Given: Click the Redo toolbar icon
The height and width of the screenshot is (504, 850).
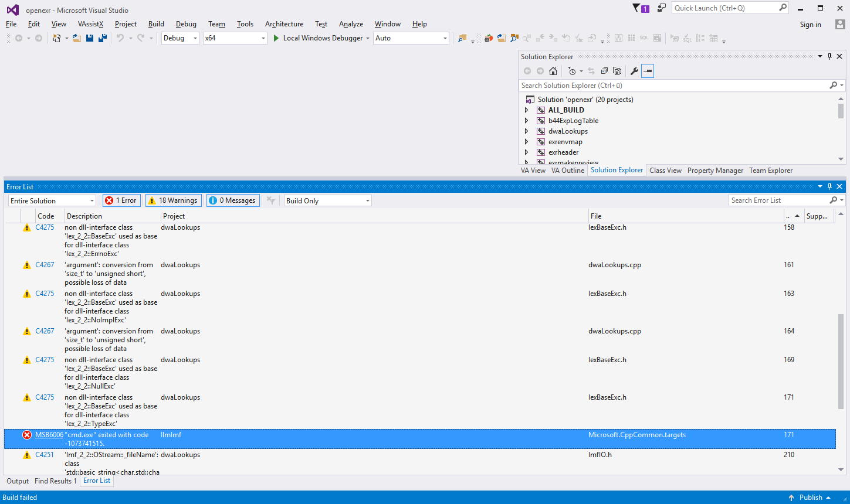Looking at the screenshot, I should point(141,38).
